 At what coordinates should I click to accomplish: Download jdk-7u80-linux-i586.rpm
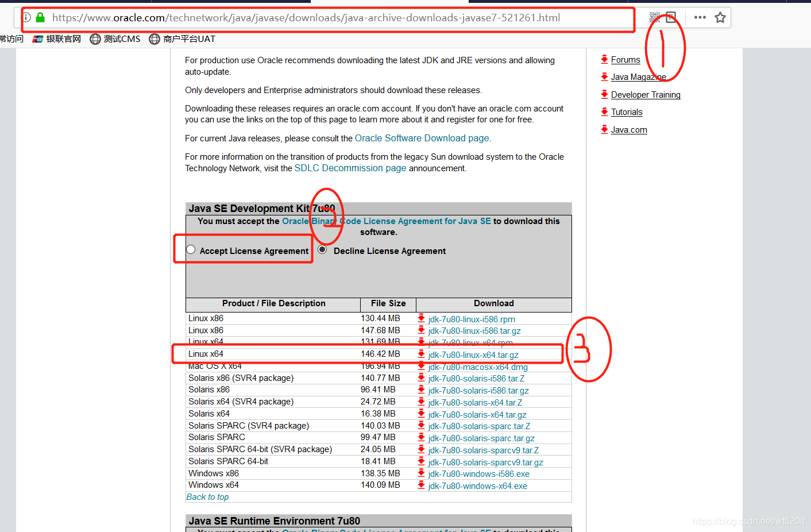coord(472,319)
